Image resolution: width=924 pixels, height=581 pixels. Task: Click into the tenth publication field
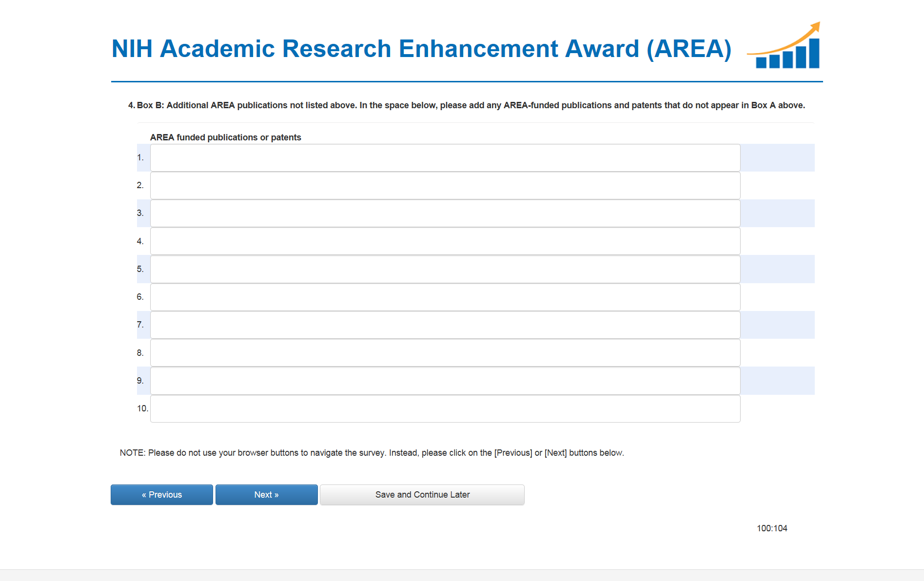click(445, 408)
